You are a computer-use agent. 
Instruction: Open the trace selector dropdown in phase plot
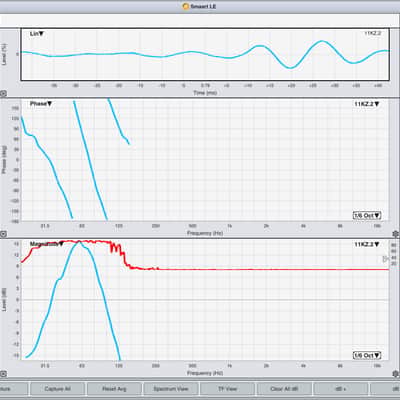pos(367,104)
